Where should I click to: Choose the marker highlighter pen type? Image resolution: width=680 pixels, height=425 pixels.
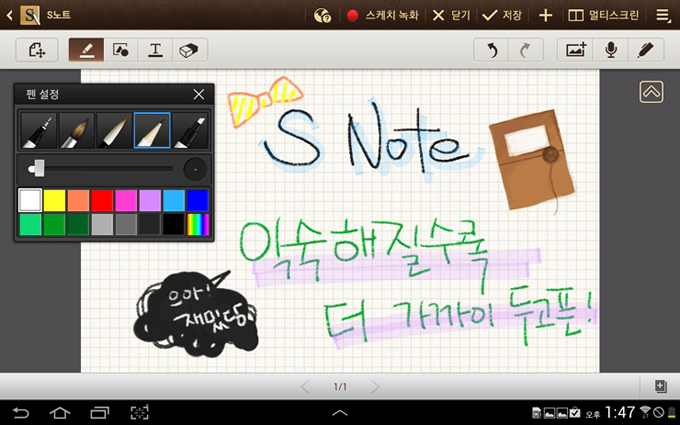[190, 130]
